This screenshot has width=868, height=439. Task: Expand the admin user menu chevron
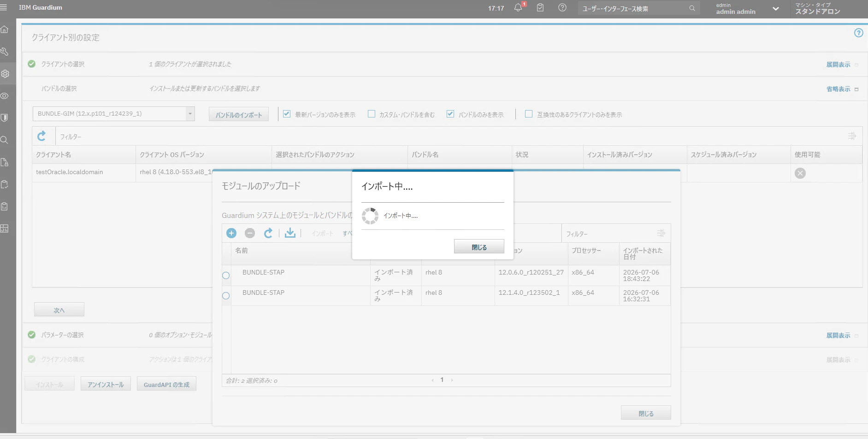click(776, 8)
